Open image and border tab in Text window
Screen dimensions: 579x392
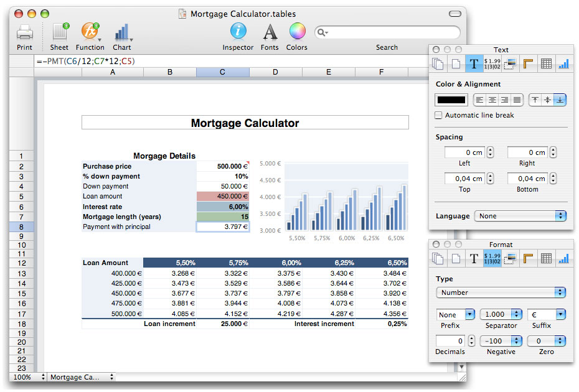[510, 64]
